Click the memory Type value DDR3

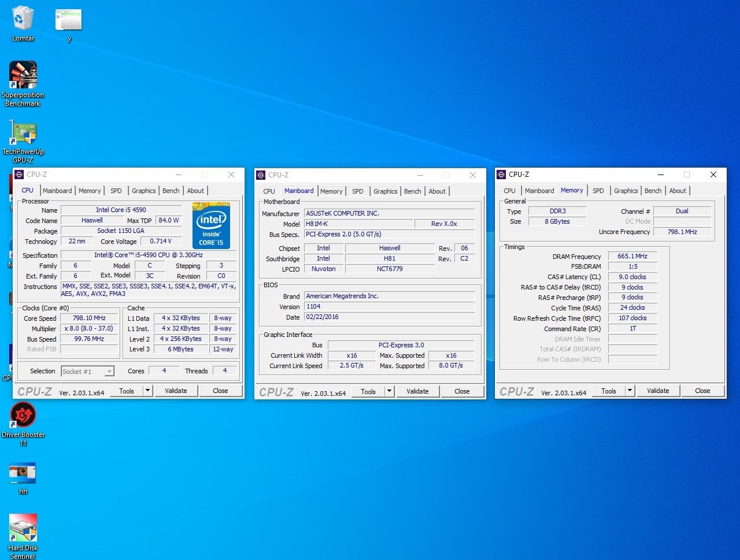(557, 211)
